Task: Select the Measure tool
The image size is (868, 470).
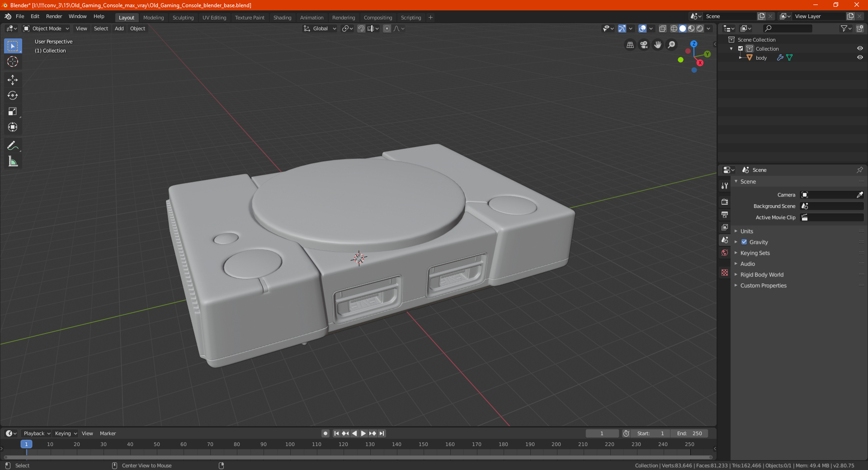Action: [x=13, y=161]
